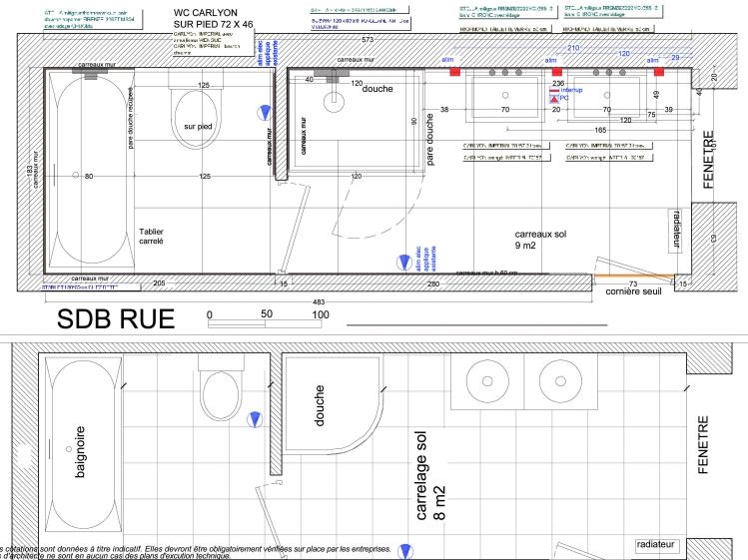Click the "236" dimension near interrup

(558, 83)
